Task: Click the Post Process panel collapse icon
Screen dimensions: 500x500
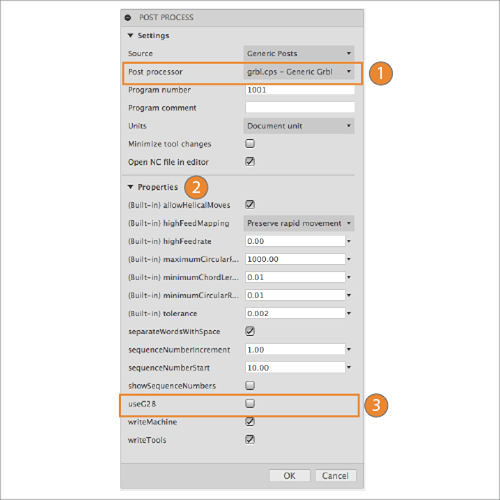Action: click(128, 18)
